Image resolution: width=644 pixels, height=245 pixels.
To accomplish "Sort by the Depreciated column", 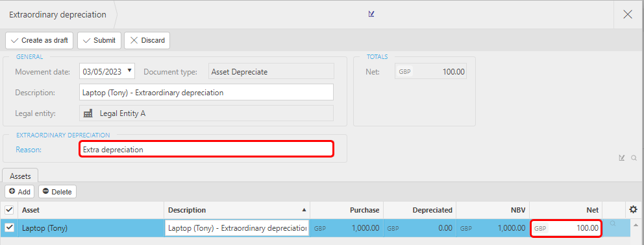I will 420,210.
